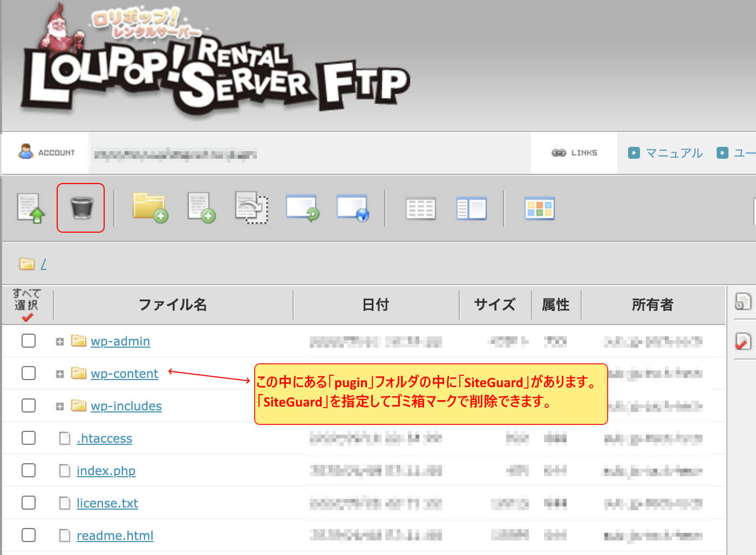Click the index.php file icon
The height and width of the screenshot is (555, 756).
click(x=65, y=470)
